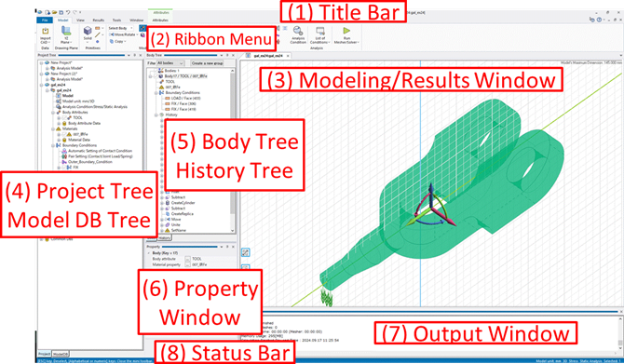Image resolution: width=624 pixels, height=364 pixels.
Task: Switch to the Results ribbon tab
Action: [99, 20]
